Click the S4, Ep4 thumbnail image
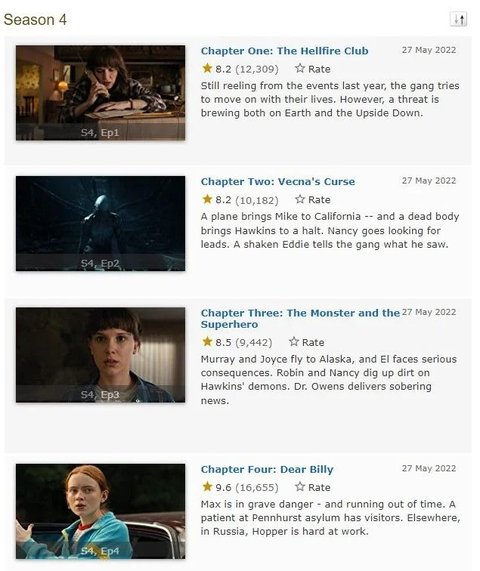 point(101,511)
